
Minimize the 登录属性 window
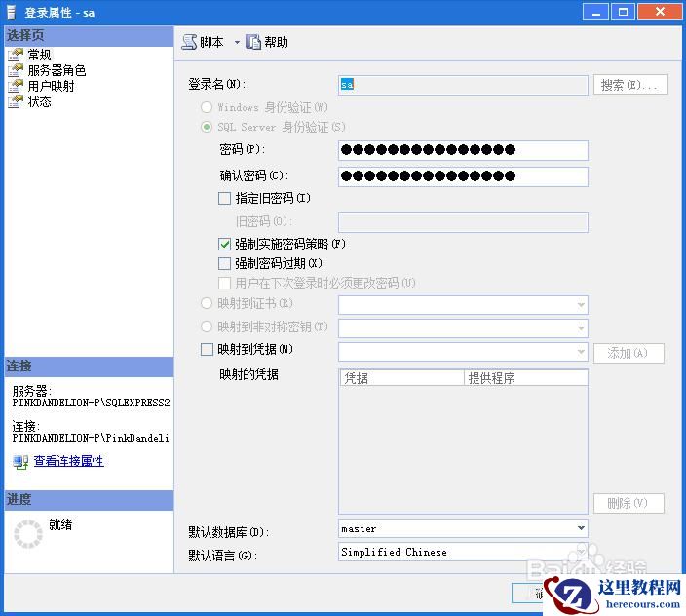coord(595,13)
